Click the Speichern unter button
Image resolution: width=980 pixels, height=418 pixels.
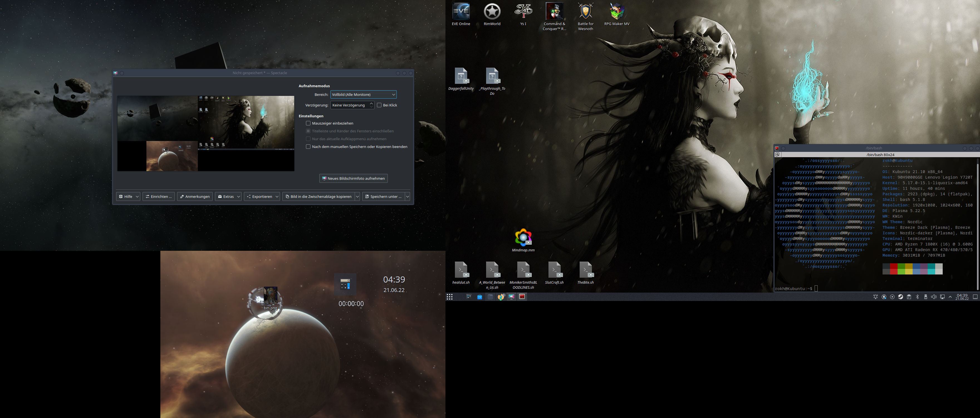point(383,196)
